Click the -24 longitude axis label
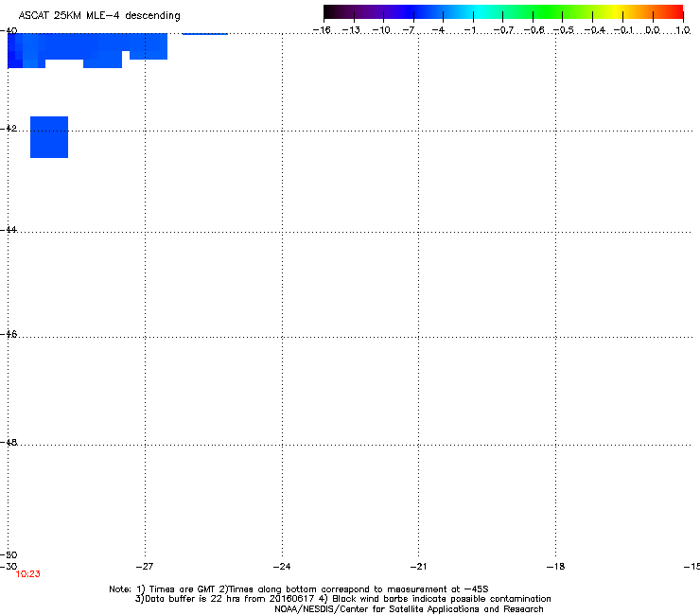 [x=282, y=567]
